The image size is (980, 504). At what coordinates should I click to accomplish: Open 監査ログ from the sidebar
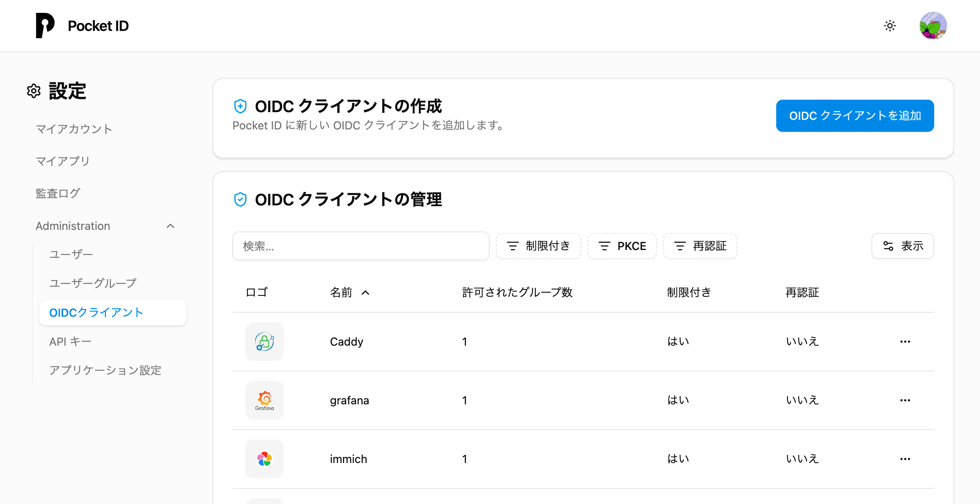(x=57, y=193)
